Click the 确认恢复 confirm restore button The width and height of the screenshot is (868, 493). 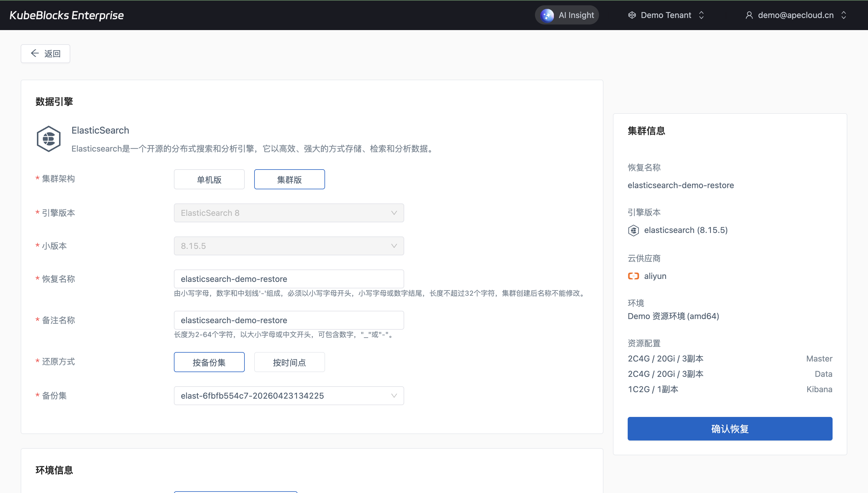[x=730, y=429]
